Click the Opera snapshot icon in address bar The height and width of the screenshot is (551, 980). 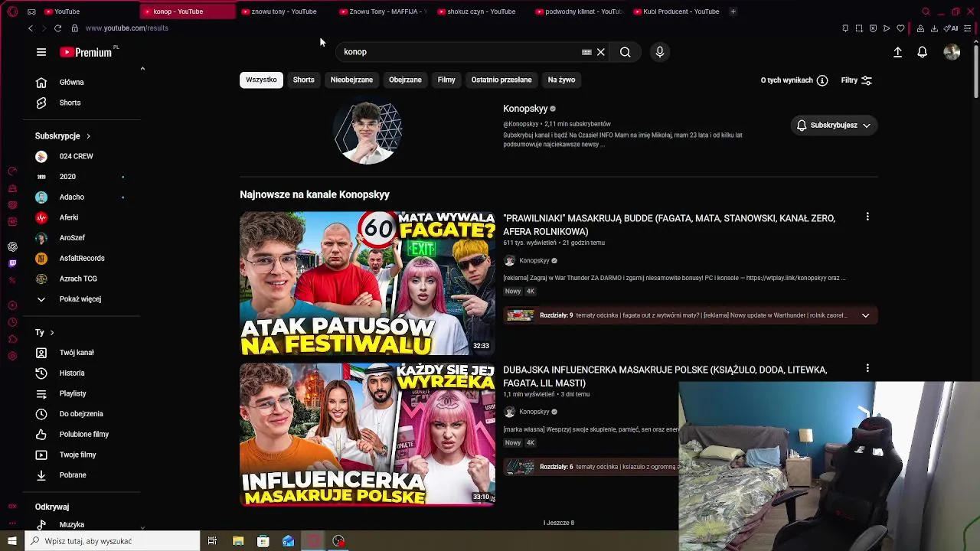coord(859,28)
